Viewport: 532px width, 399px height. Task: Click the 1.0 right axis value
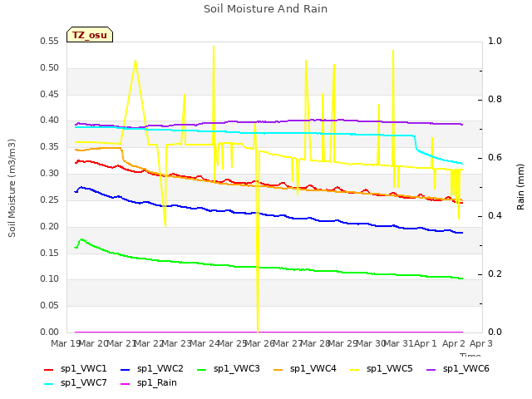click(495, 42)
